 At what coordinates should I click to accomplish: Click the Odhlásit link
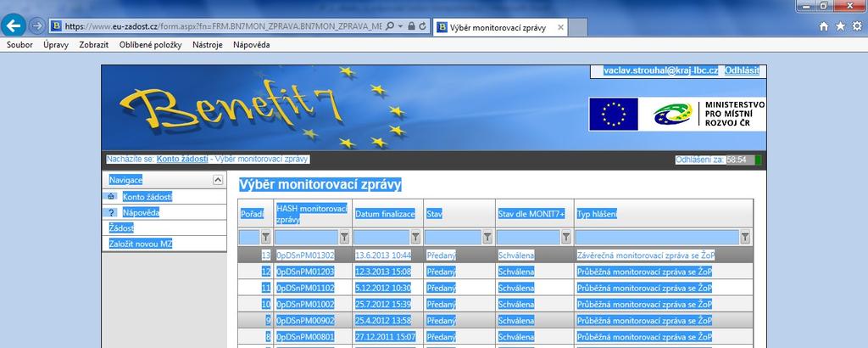[742, 71]
